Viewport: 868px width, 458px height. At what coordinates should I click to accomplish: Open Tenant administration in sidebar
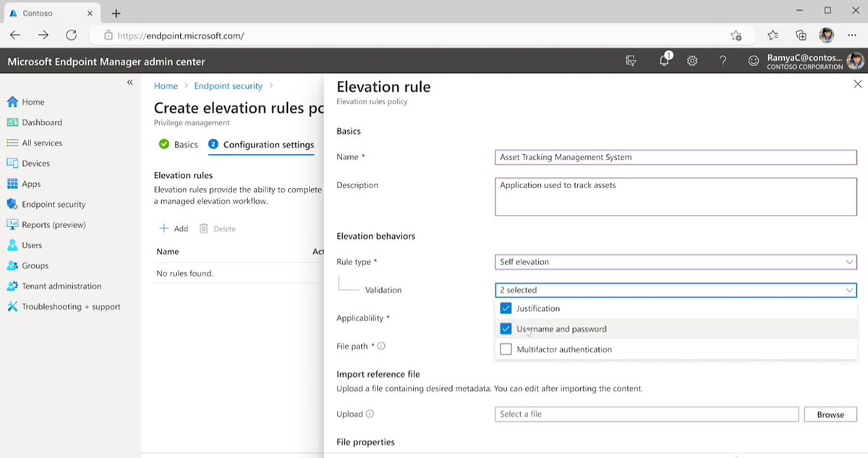[54, 286]
